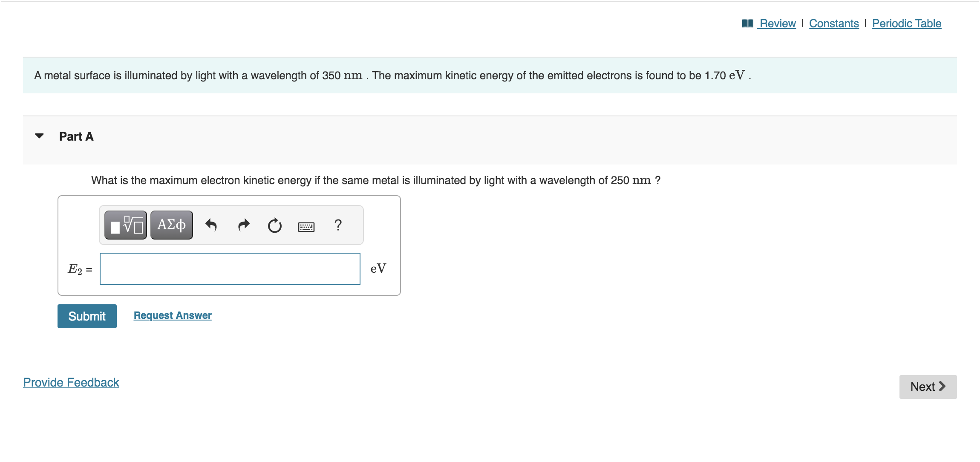The height and width of the screenshot is (462, 980).
Task: Click the redo arrow in equation toolbar
Action: 244,225
